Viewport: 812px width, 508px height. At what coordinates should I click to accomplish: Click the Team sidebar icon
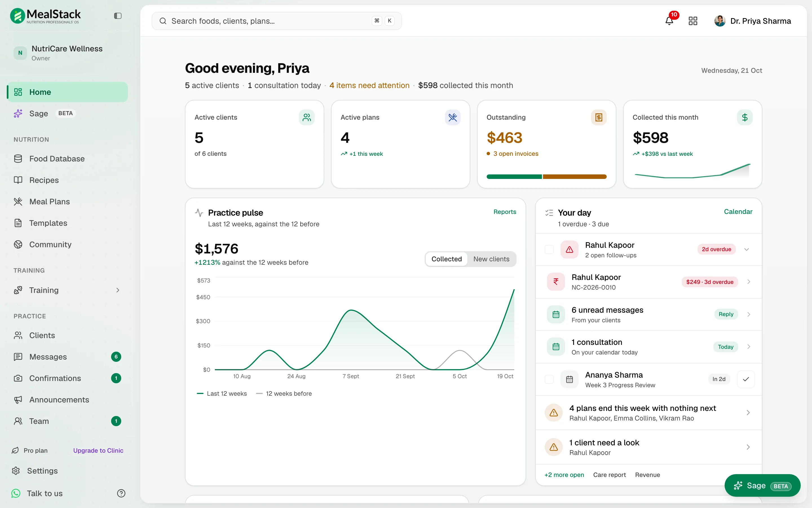[18, 421]
